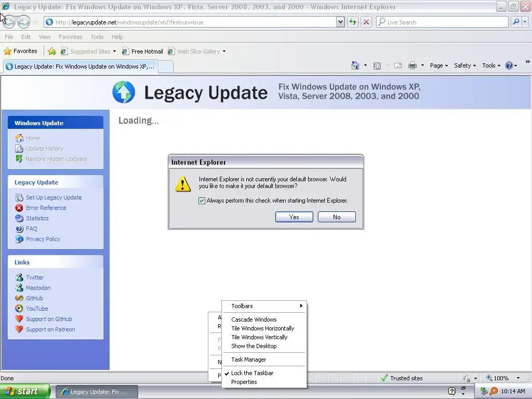Click Yes to set default browser

tap(294, 217)
